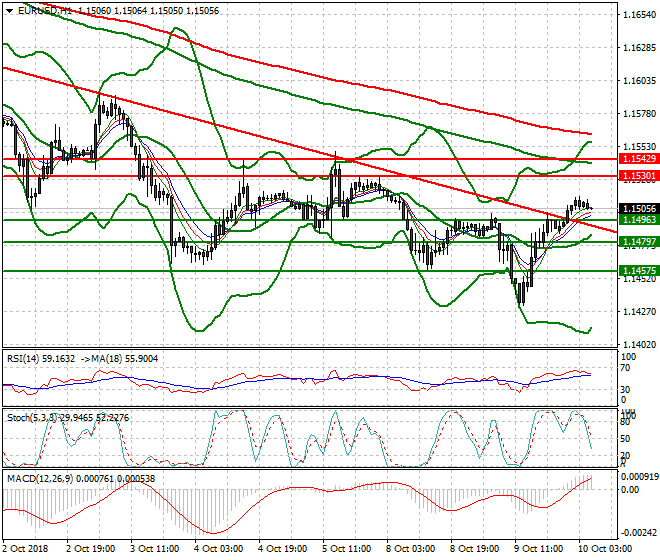Viewport: 660px width, 560px height.
Task: Click the 8 Oct 03:00 time label
Action: pos(410,549)
